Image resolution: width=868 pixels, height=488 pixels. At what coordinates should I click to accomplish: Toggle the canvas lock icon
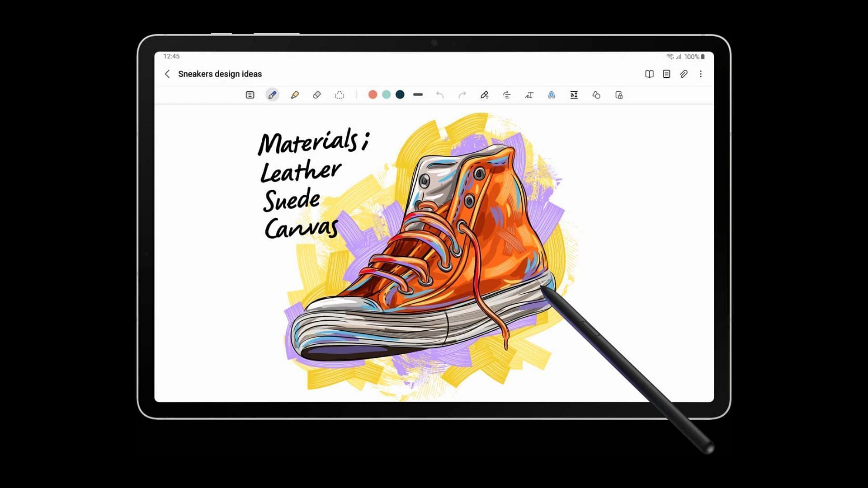(x=619, y=95)
